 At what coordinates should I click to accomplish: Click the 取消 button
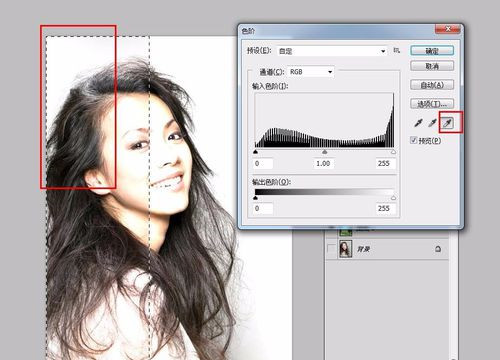click(x=432, y=66)
